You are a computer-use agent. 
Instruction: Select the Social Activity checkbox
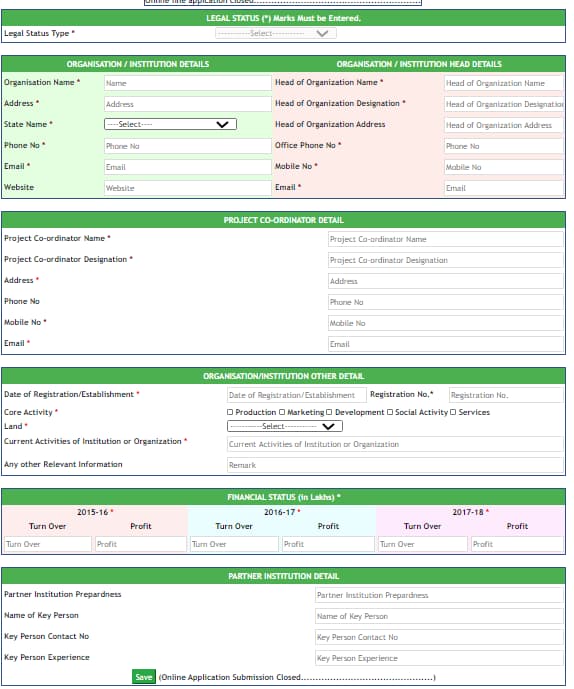(x=390, y=412)
